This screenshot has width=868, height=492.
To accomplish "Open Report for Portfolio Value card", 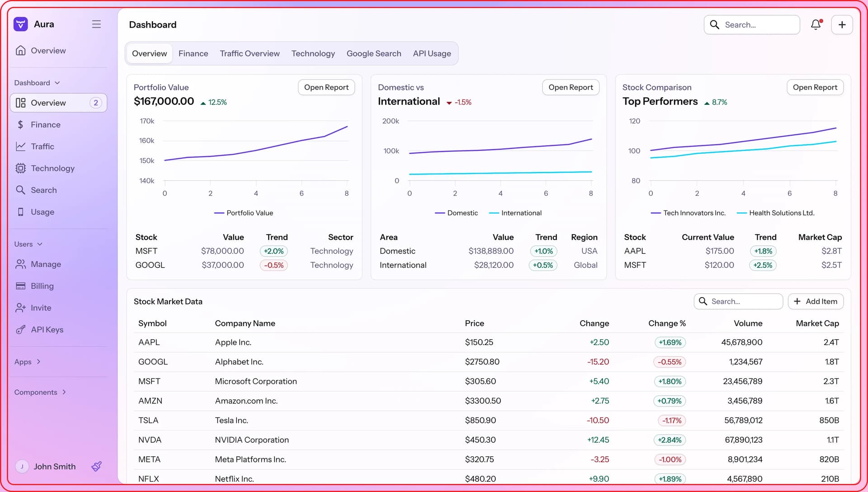I will [326, 87].
